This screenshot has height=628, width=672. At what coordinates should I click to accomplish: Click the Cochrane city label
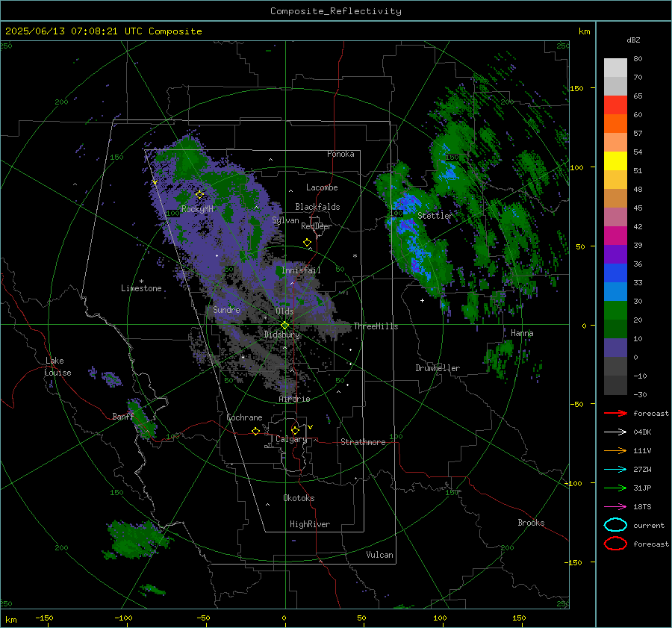point(244,417)
